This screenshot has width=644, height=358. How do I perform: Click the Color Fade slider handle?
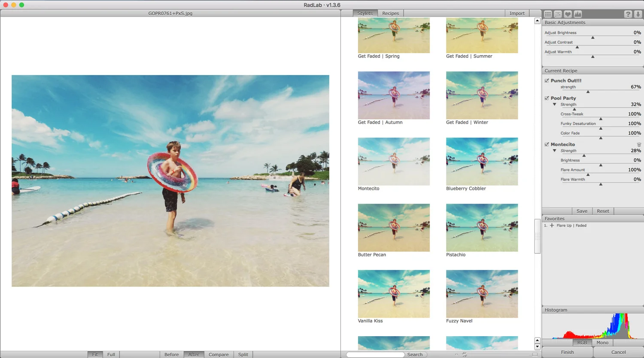(x=601, y=138)
